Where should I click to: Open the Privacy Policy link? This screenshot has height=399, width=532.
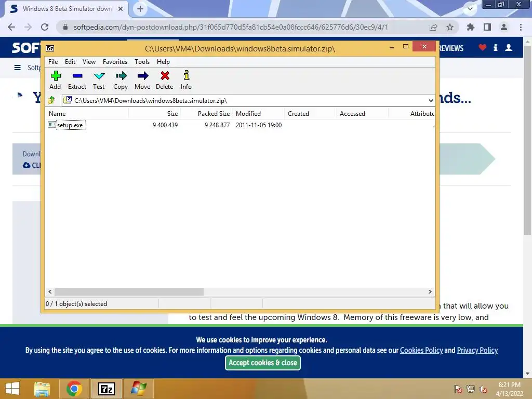click(x=477, y=350)
